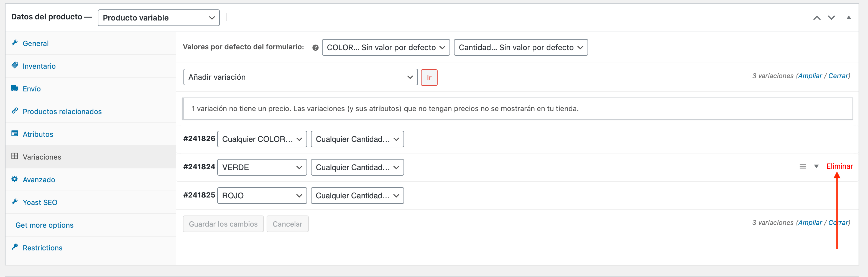
Task: Click the help question mark icon
Action: pos(315,48)
